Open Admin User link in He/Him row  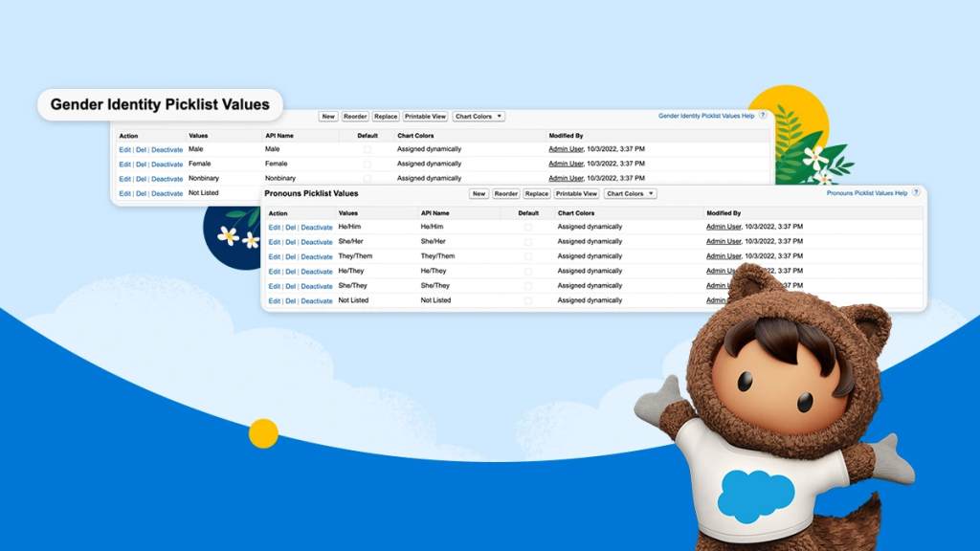pos(724,227)
